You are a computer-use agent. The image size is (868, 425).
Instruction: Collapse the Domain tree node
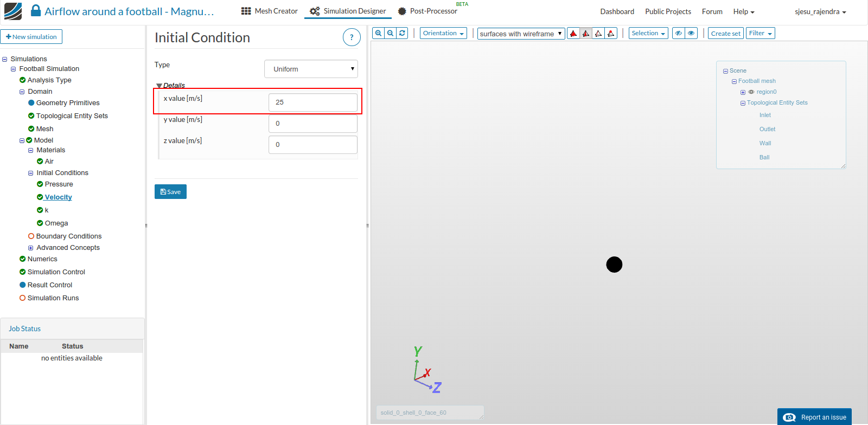pyautogui.click(x=22, y=92)
